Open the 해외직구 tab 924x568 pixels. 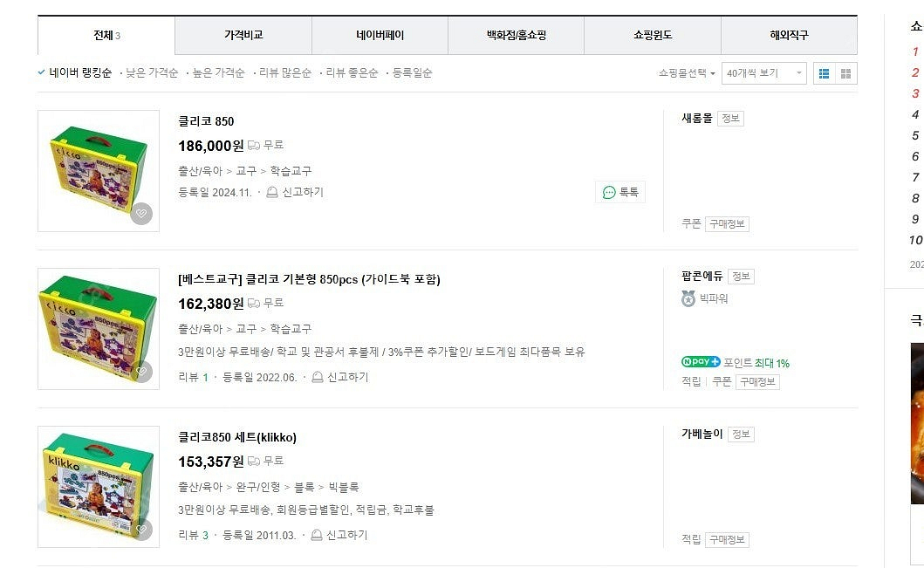pos(789,36)
